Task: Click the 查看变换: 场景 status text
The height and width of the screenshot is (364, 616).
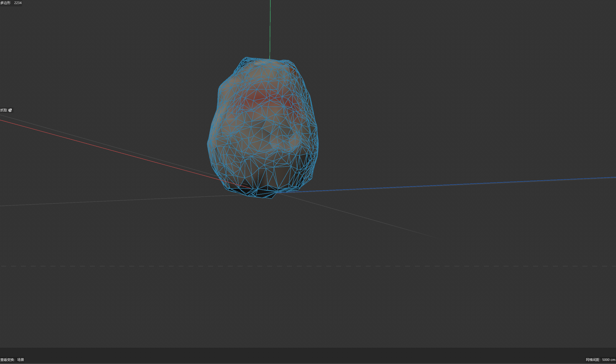Action: pos(12,360)
